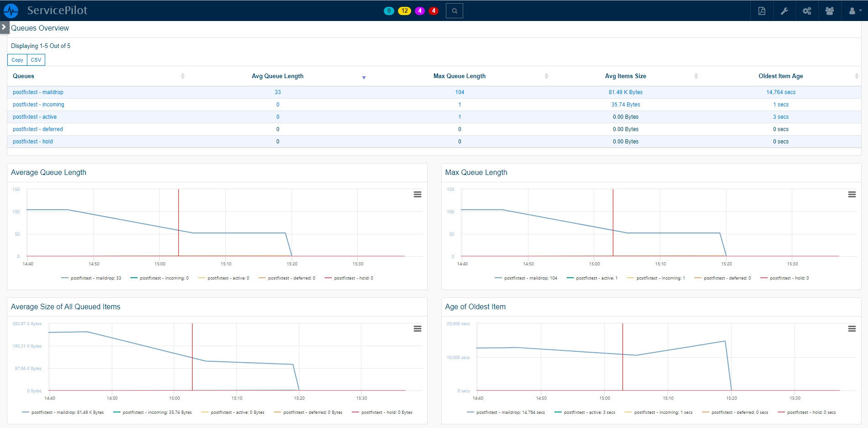Click the yellow badge showing 12
868x428 pixels.
[x=404, y=11]
